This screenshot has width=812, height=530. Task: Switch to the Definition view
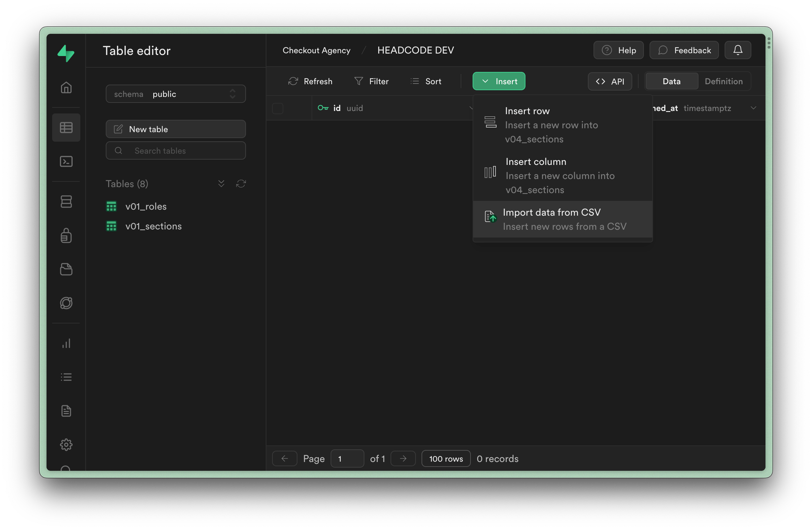724,81
